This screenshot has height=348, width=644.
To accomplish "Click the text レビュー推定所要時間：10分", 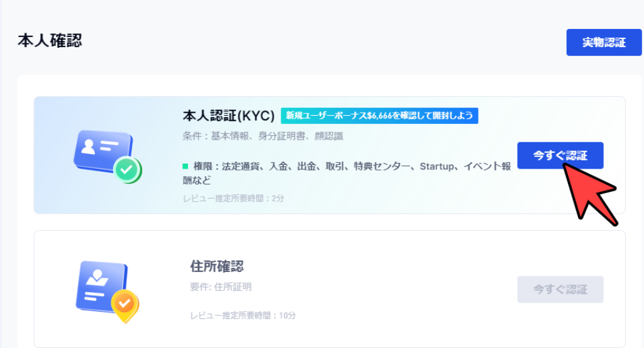I will [243, 315].
